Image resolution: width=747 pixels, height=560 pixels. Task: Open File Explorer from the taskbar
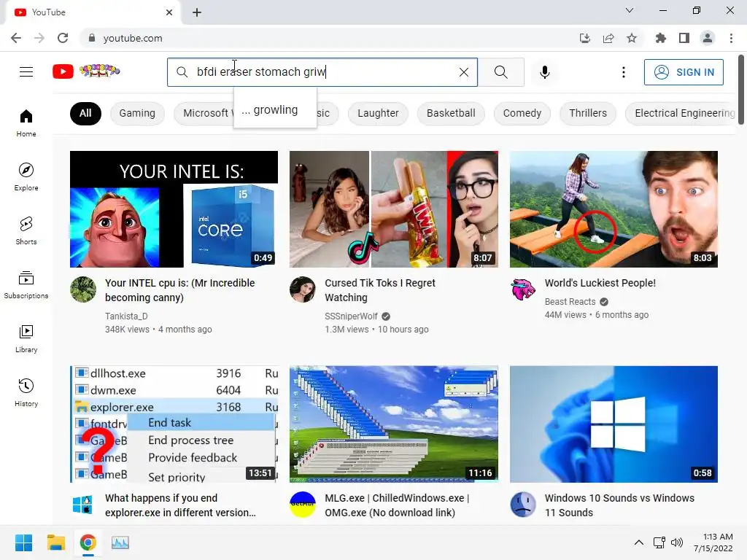pyautogui.click(x=55, y=542)
